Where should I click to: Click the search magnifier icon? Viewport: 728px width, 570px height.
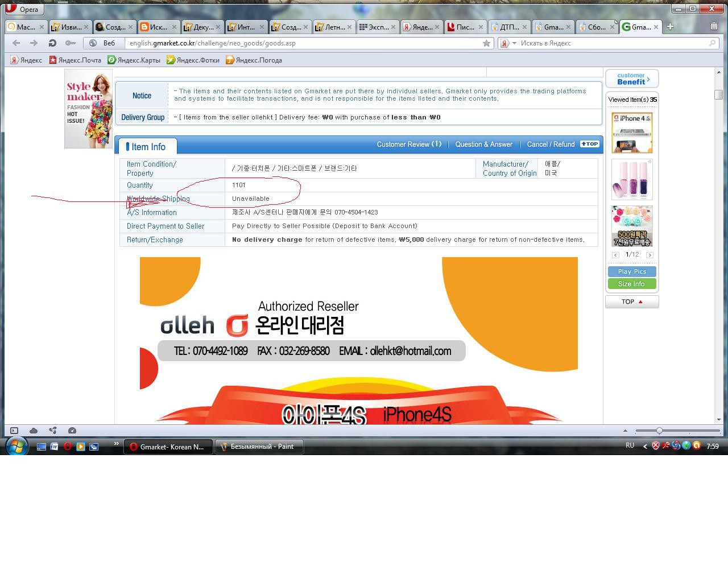coord(712,43)
